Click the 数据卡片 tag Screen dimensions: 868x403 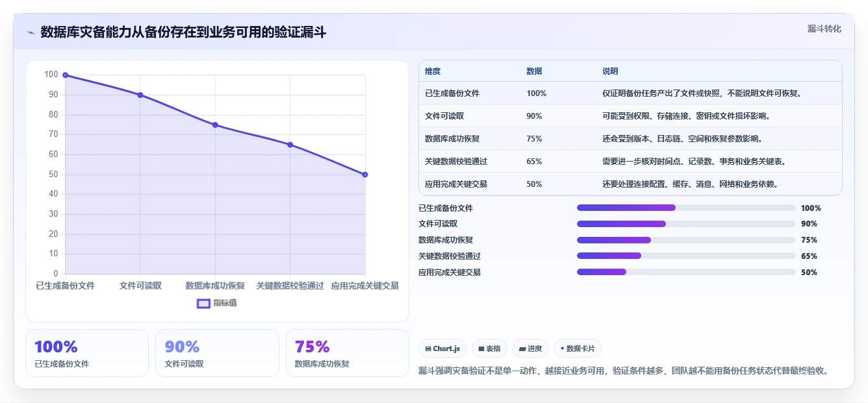point(578,348)
